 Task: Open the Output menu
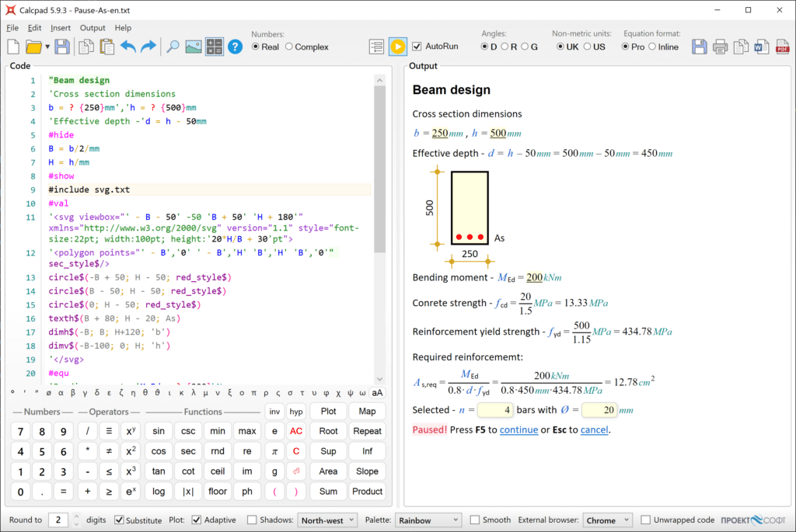pyautogui.click(x=93, y=28)
